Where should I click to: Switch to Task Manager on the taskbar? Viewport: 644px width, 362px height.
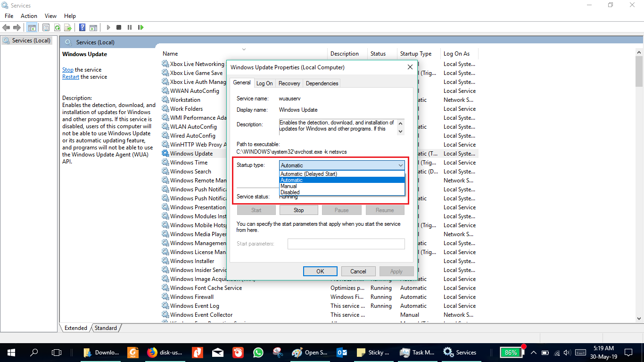pyautogui.click(x=417, y=352)
